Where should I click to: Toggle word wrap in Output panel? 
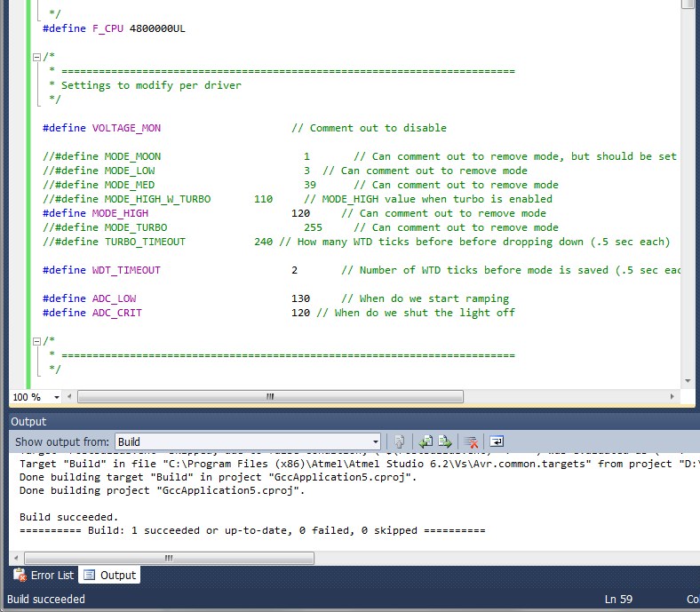click(497, 442)
